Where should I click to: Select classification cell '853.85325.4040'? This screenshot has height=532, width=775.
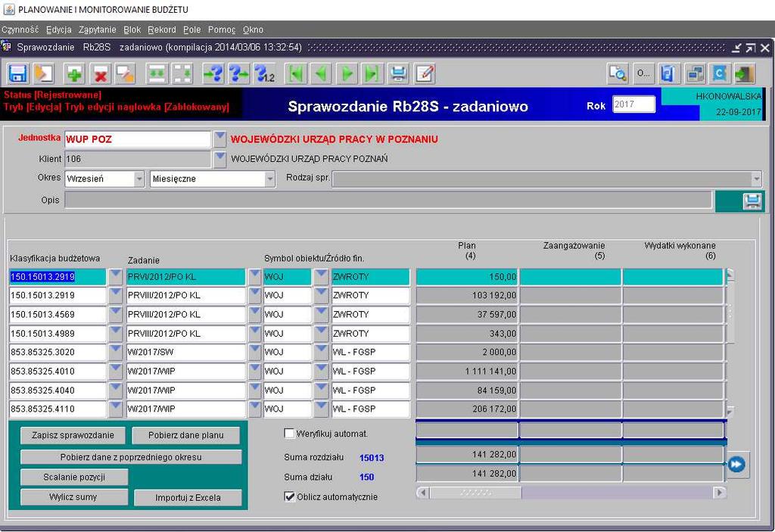[x=58, y=390]
